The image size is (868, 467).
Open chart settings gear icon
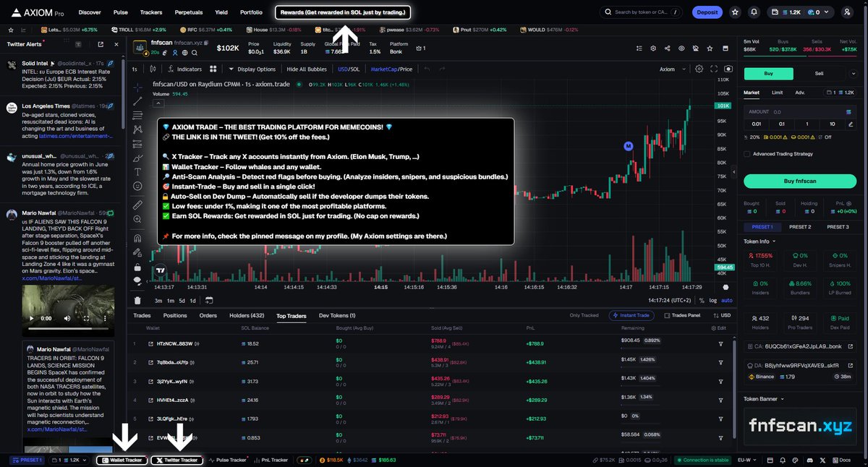pos(699,69)
